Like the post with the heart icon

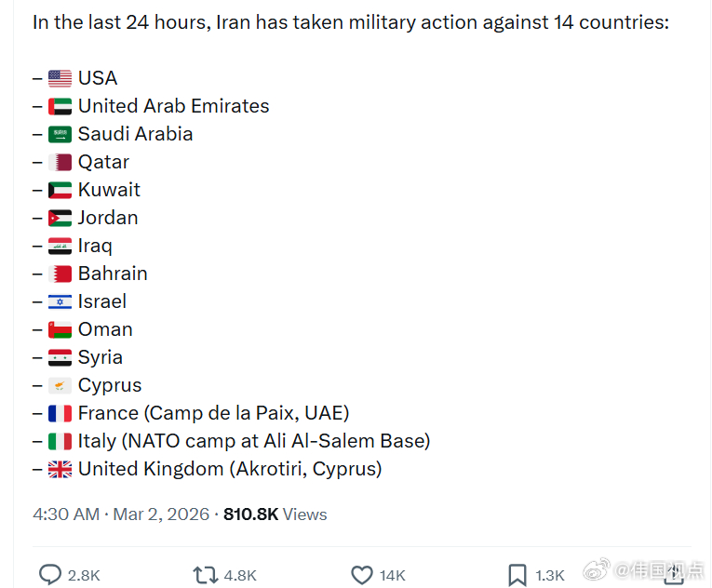[362, 575]
